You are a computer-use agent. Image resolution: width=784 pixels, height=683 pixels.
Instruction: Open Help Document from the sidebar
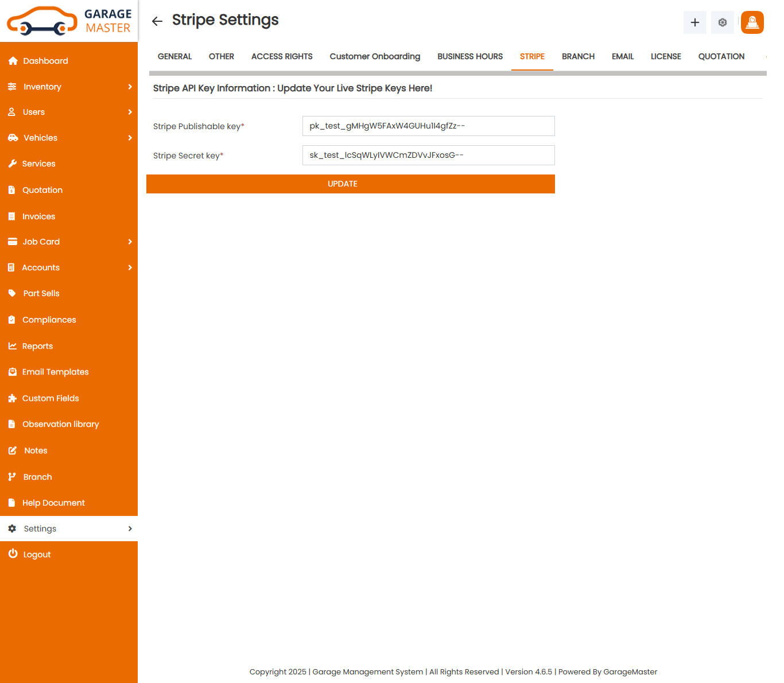point(53,503)
